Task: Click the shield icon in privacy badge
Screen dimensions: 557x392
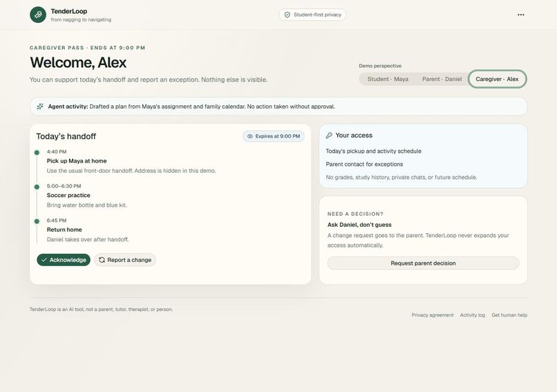Action: pyautogui.click(x=287, y=15)
